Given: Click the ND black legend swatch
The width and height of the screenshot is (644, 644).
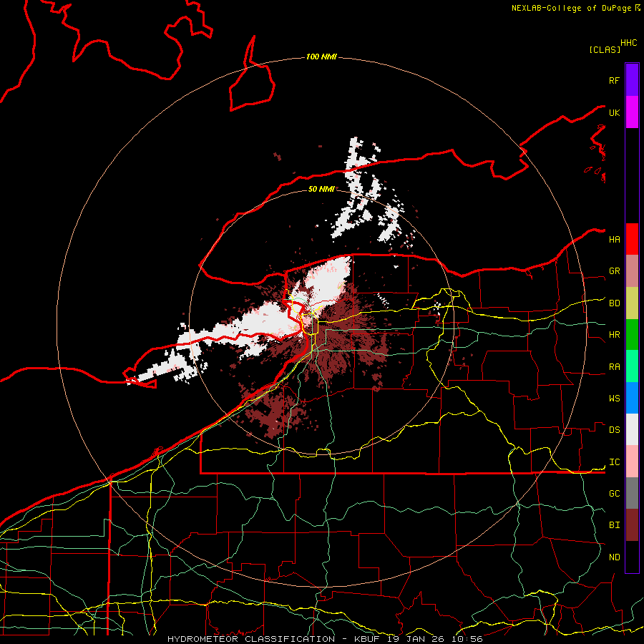Looking at the screenshot, I should 632,557.
